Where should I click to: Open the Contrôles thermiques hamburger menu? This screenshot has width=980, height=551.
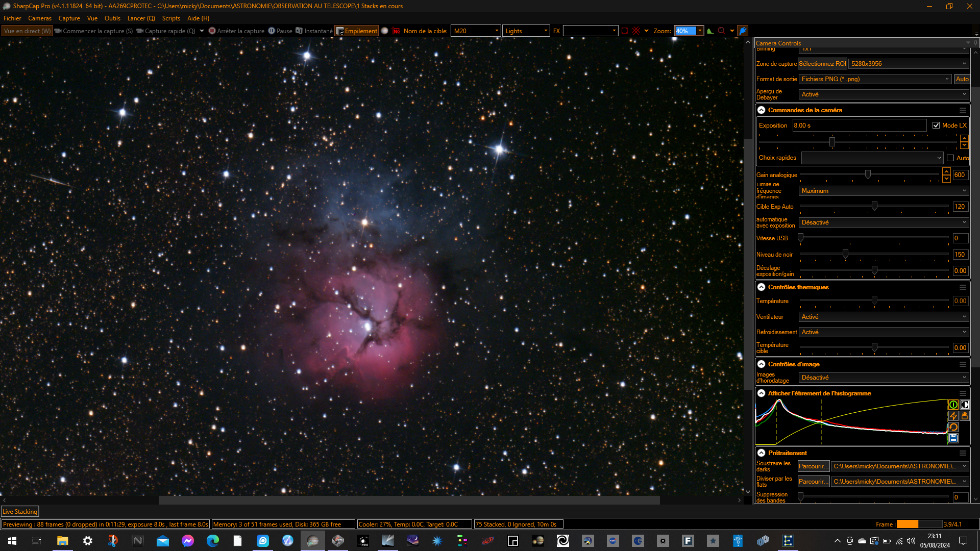pyautogui.click(x=963, y=287)
